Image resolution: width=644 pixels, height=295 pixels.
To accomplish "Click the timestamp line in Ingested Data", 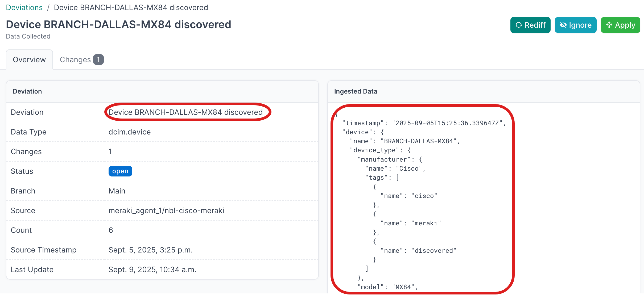I will [424, 123].
